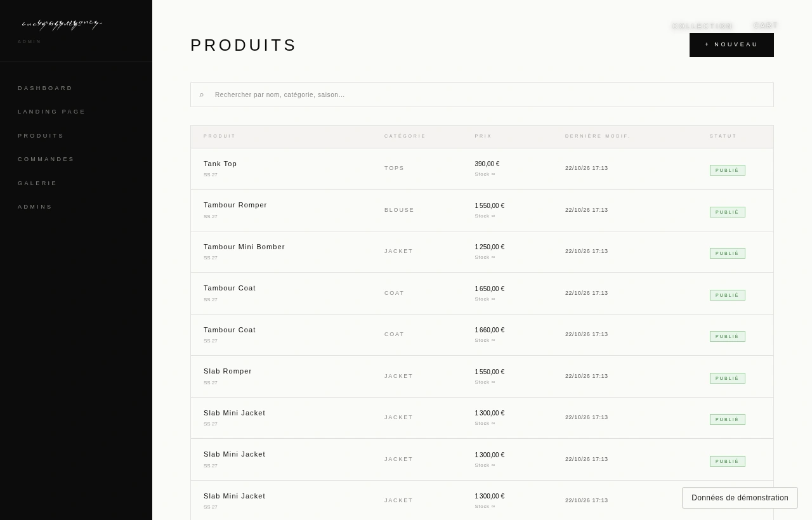Screen dimensions: 812x520
Task: Select the Tambour Mini Bomber row
Action: [x=482, y=252]
